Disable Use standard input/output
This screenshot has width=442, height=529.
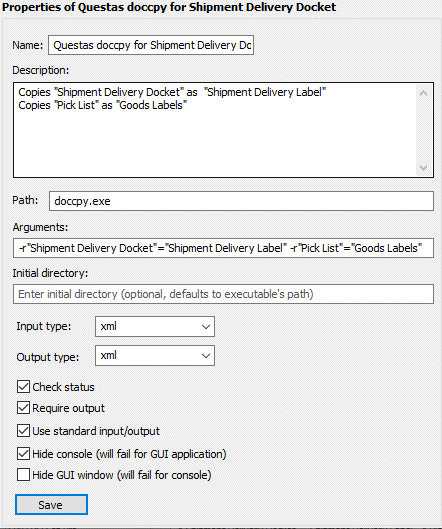23,431
